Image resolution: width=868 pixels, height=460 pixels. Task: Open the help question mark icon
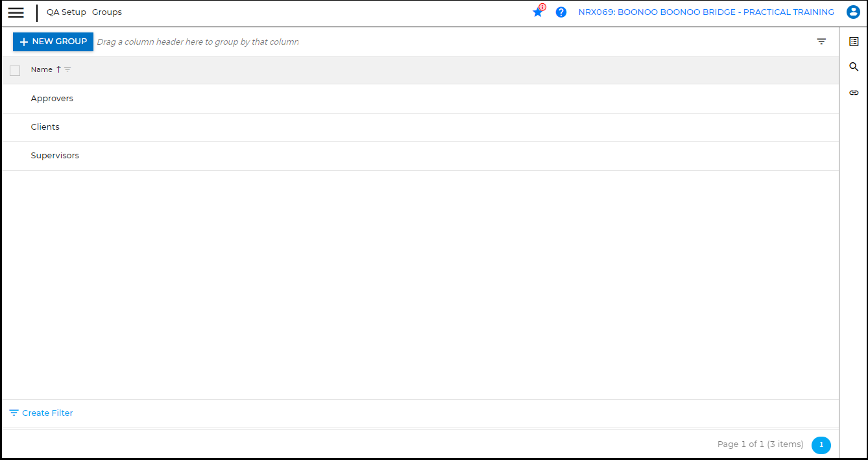point(561,12)
